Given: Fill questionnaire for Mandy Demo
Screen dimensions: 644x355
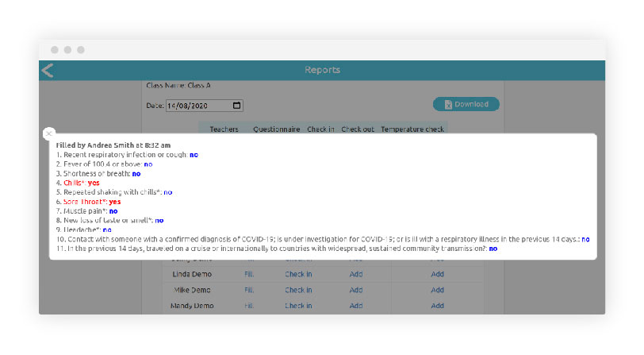Looking at the screenshot, I should coord(249,306).
